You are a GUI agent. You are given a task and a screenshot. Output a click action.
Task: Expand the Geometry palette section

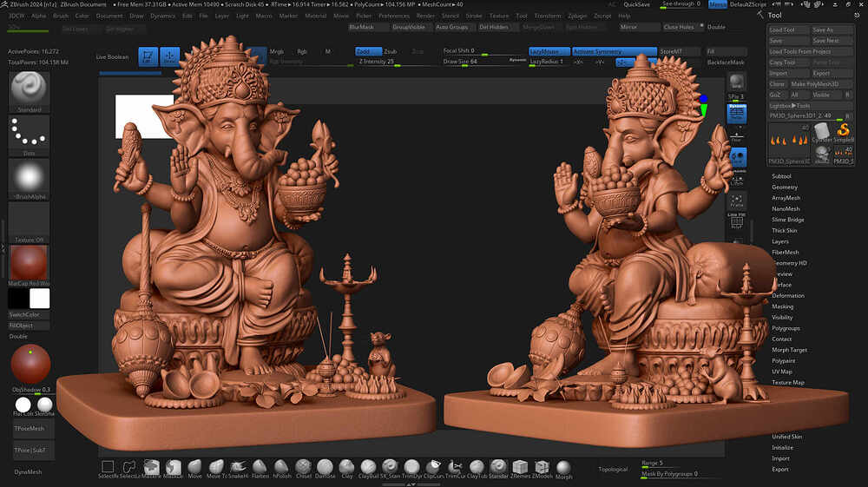point(785,187)
